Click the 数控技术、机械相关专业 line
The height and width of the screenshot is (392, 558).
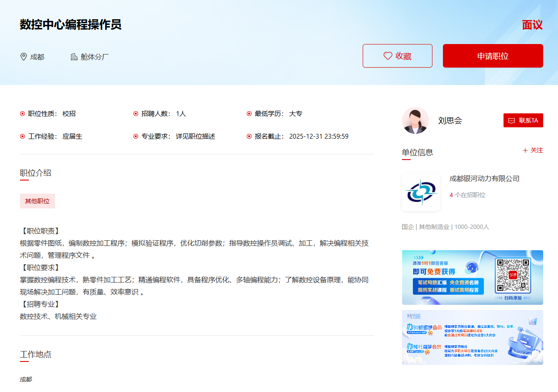58,316
